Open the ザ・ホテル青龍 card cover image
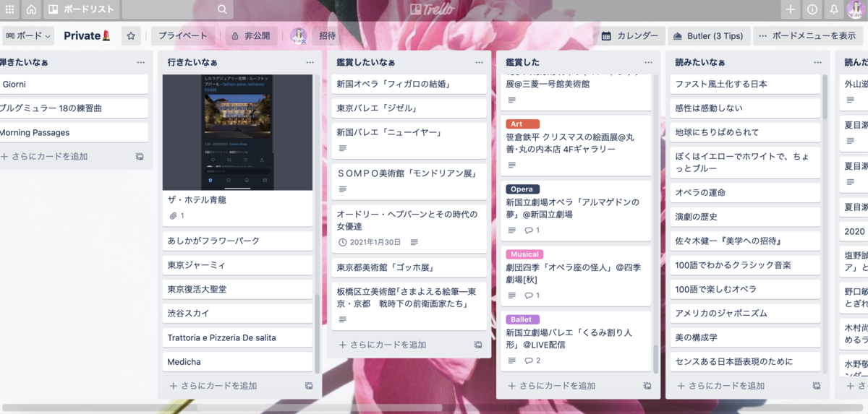Screen dimensions: 868x414 (x=237, y=132)
